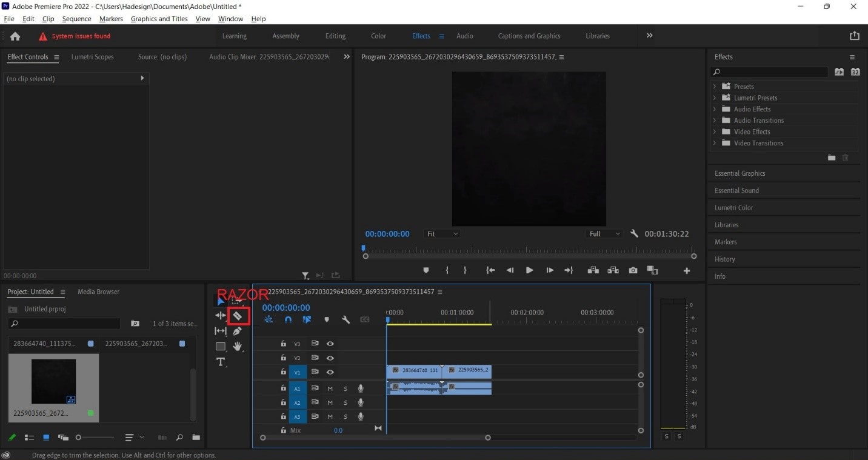Select the Slip tool

coord(221,331)
